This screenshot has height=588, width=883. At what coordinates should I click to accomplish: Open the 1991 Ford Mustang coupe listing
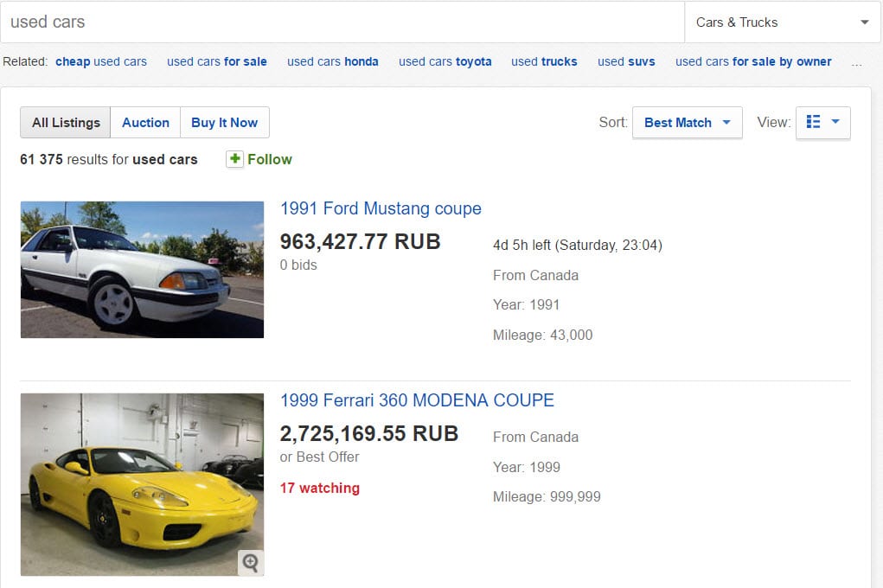point(381,208)
